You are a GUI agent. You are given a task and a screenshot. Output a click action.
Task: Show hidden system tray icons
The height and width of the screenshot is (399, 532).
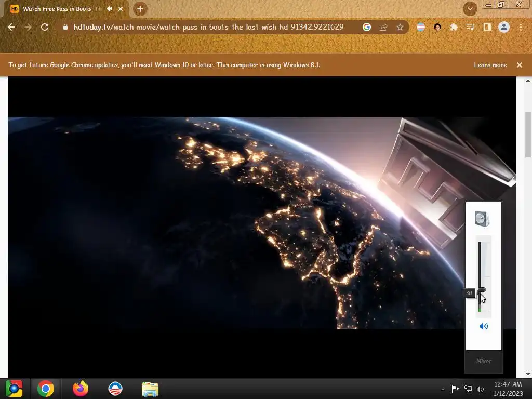(443, 389)
